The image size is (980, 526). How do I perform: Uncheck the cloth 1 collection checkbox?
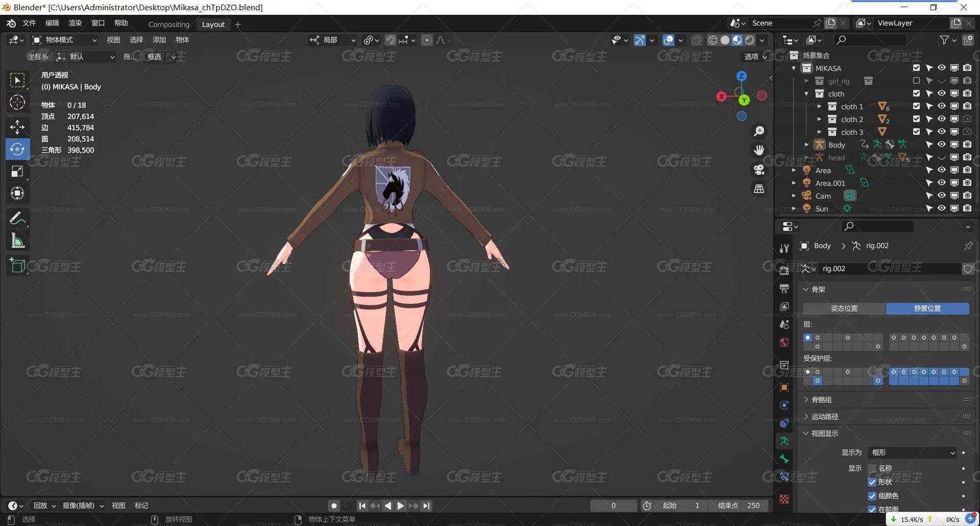916,106
